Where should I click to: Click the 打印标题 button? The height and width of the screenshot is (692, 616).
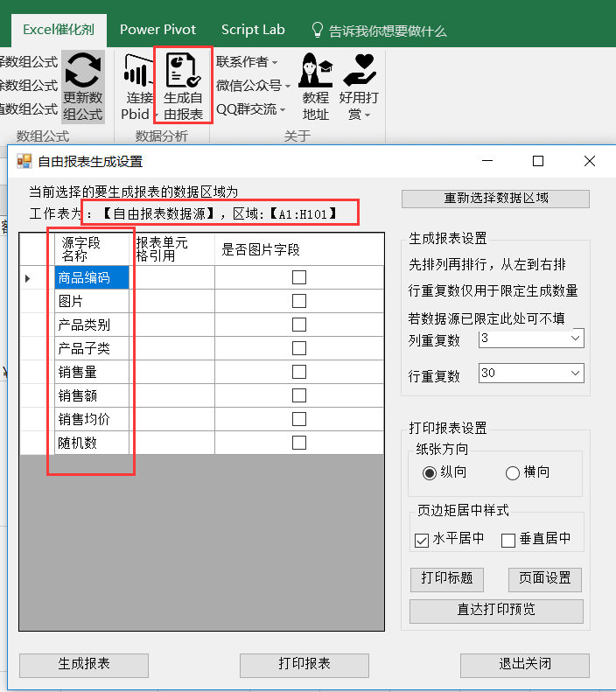(x=447, y=579)
